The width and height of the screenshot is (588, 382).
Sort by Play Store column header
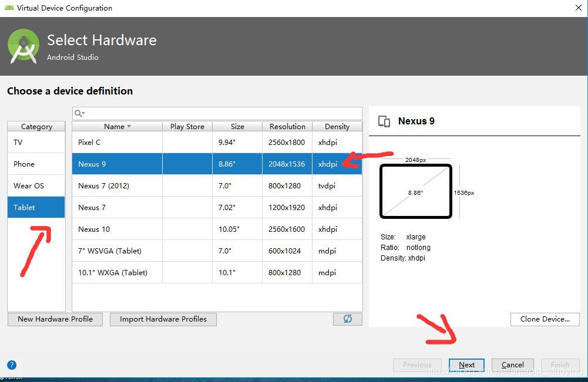[187, 127]
